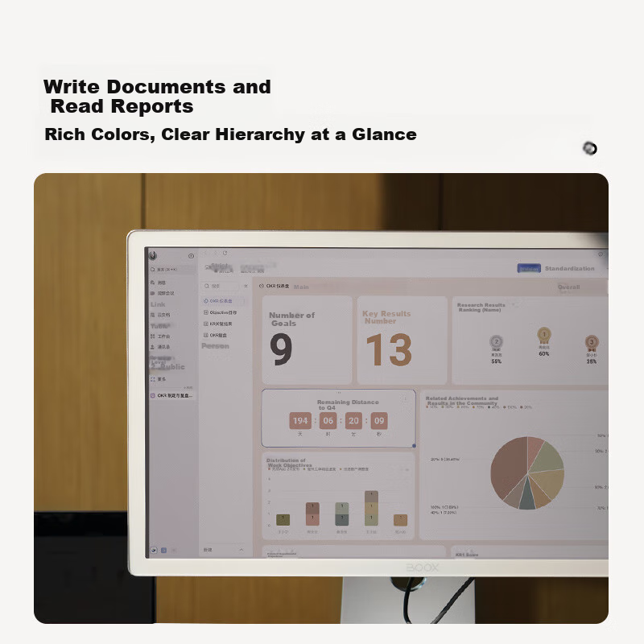The image size is (644, 644).
Task: Click the 55% ranking value
Action: click(x=496, y=361)
